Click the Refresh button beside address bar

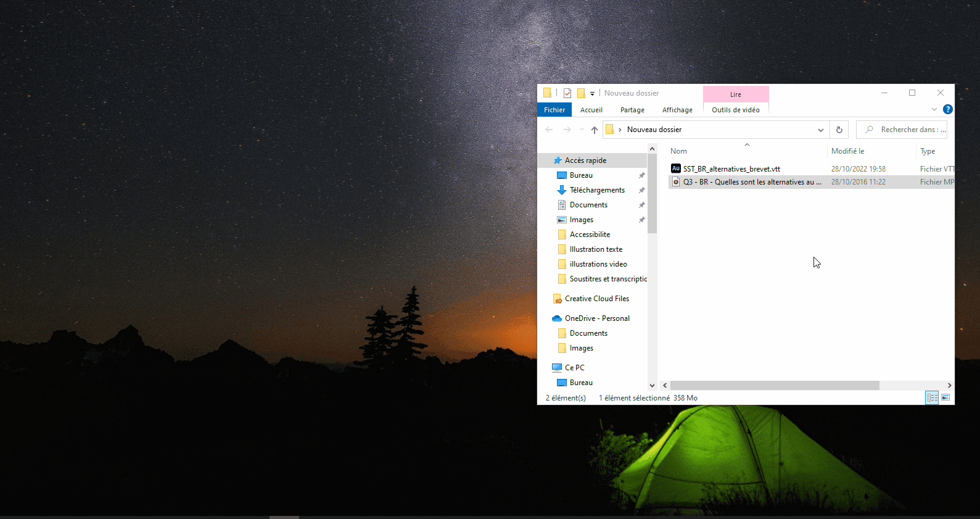tap(839, 130)
